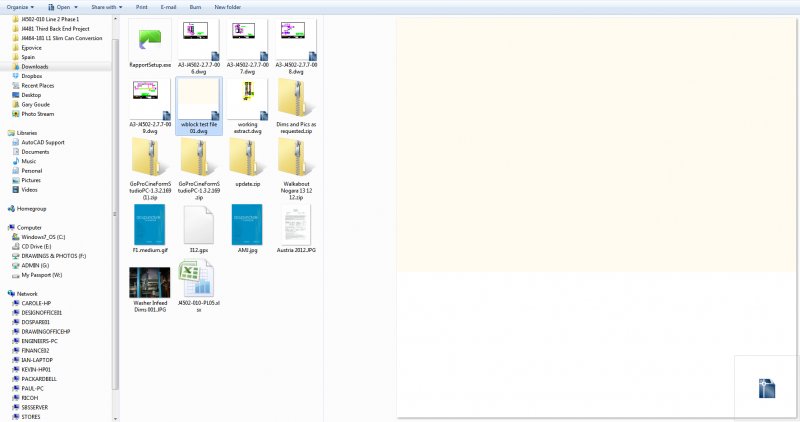Open CAROLE-HP network computer
This screenshot has width=800, height=422.
pyautogui.click(x=36, y=303)
